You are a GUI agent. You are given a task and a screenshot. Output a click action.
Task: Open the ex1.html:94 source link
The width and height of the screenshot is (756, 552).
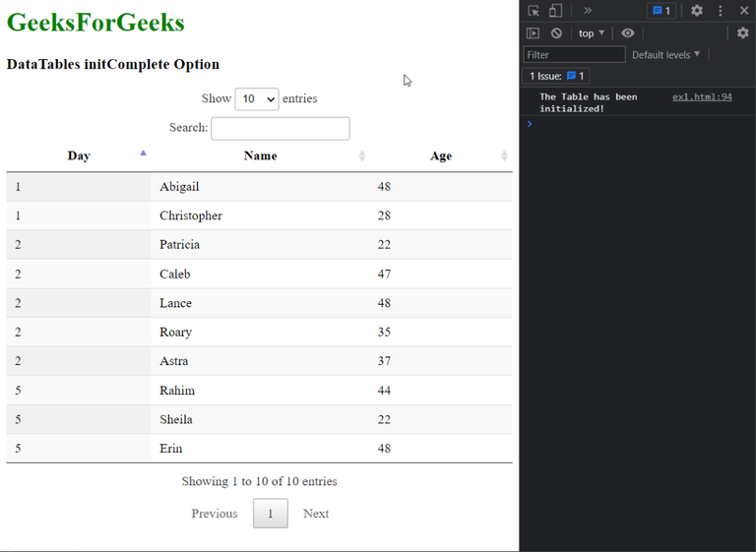(702, 97)
